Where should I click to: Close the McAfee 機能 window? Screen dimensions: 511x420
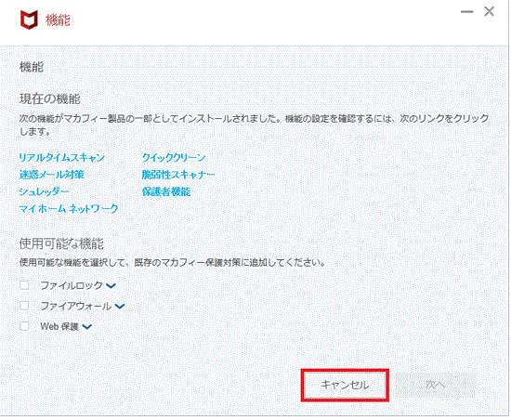pos(489,12)
